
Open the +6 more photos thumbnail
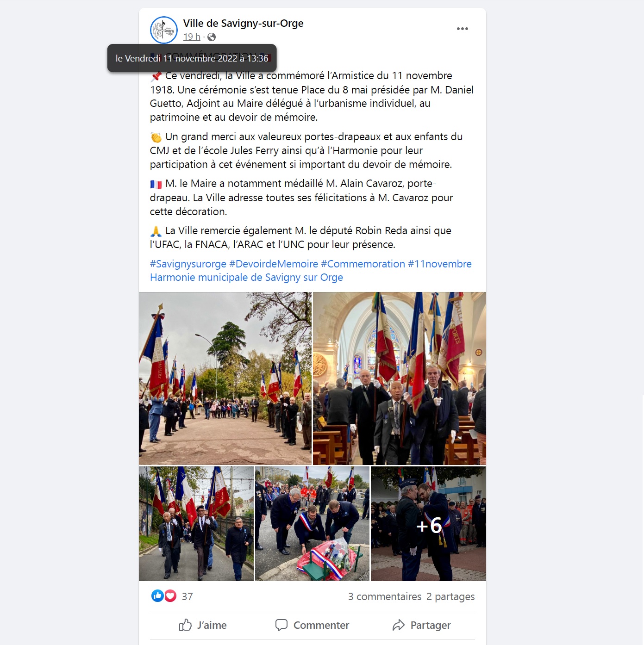pos(428,524)
